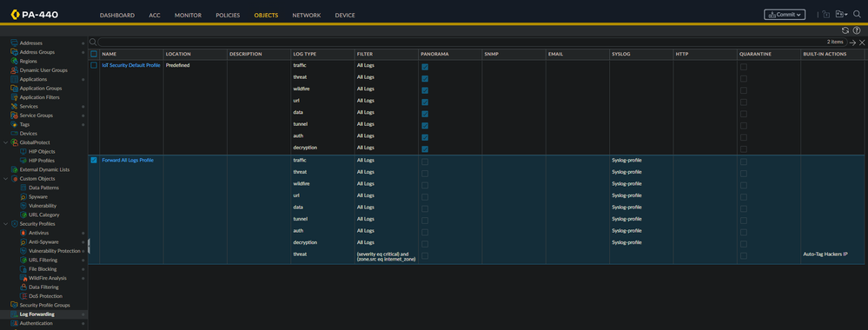
Task: Select the Spyware custom object icon
Action: tap(23, 196)
